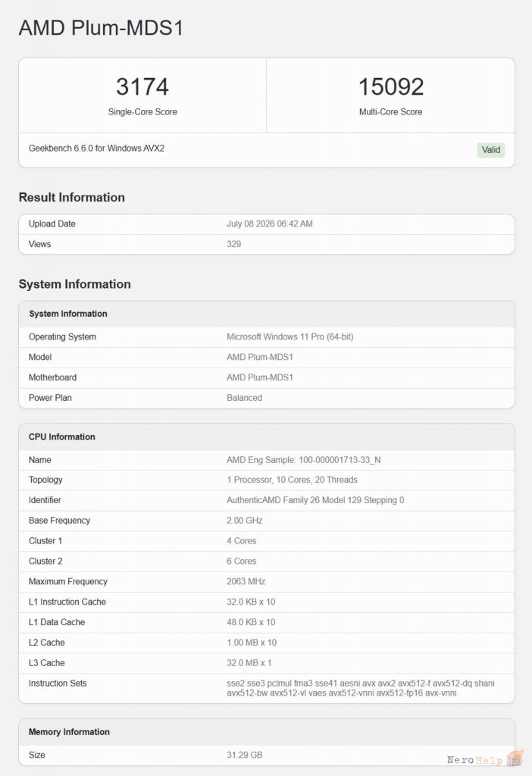Screen dimensions: 532x776
Task: Select L1 Instruction Cache value 32.0 KB x 10
Action: point(251,602)
